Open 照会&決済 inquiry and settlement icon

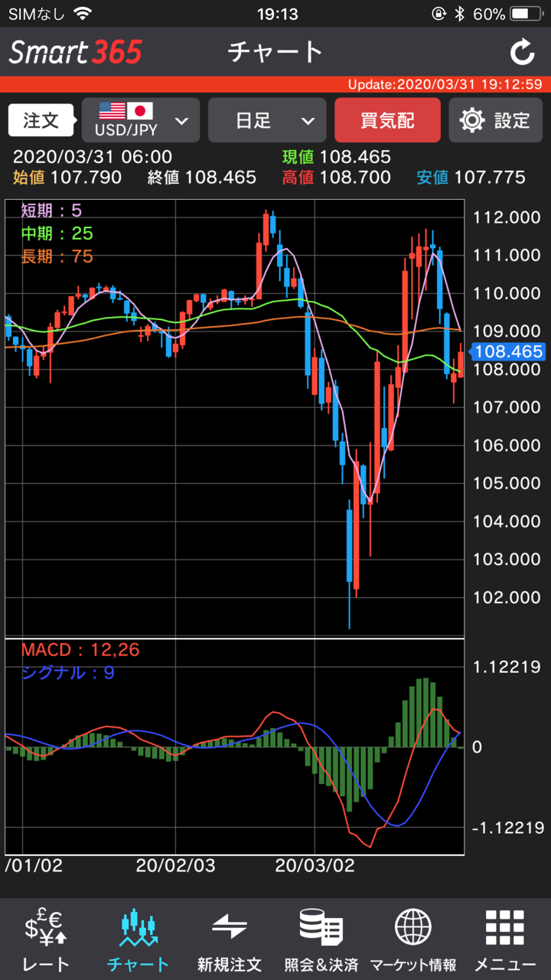click(321, 927)
